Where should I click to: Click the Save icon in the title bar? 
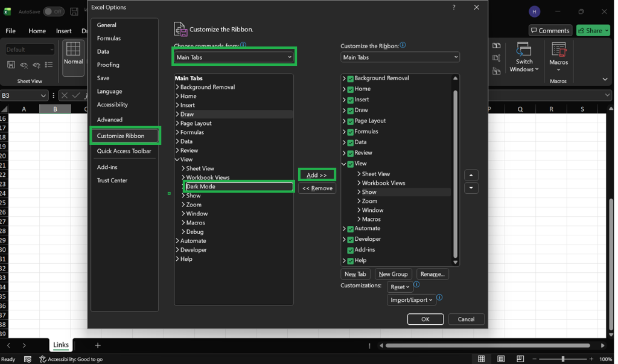point(74,11)
